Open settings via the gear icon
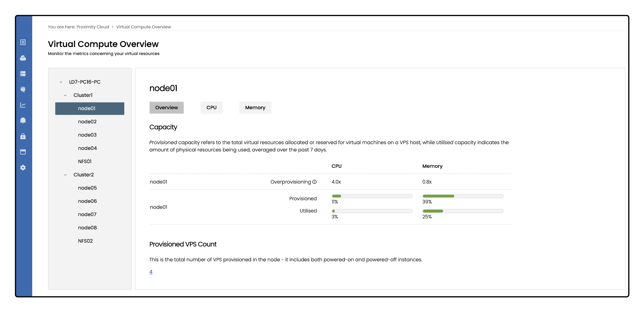Image resolution: width=644 pixels, height=312 pixels. [23, 168]
